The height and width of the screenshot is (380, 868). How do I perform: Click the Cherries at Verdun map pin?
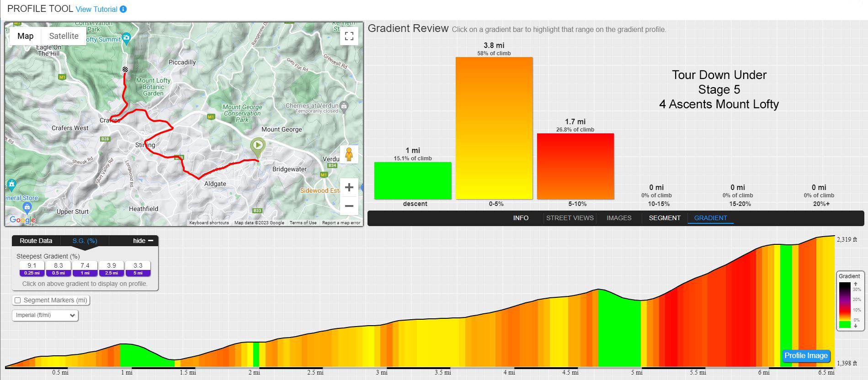tap(344, 106)
